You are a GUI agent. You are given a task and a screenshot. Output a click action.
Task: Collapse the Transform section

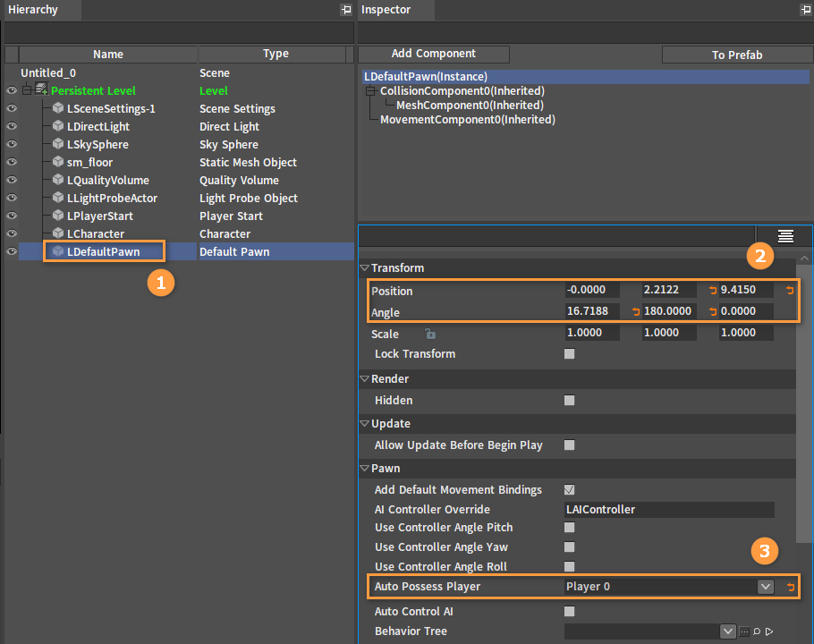click(x=364, y=267)
